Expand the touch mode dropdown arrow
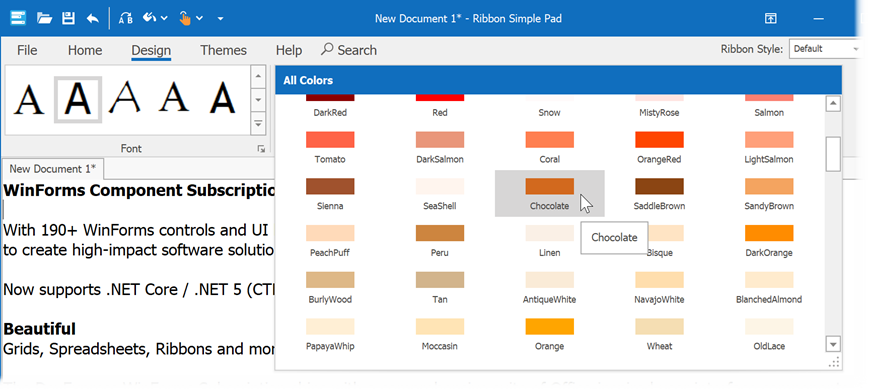Image resolution: width=869 pixels, height=390 pixels. click(x=200, y=18)
